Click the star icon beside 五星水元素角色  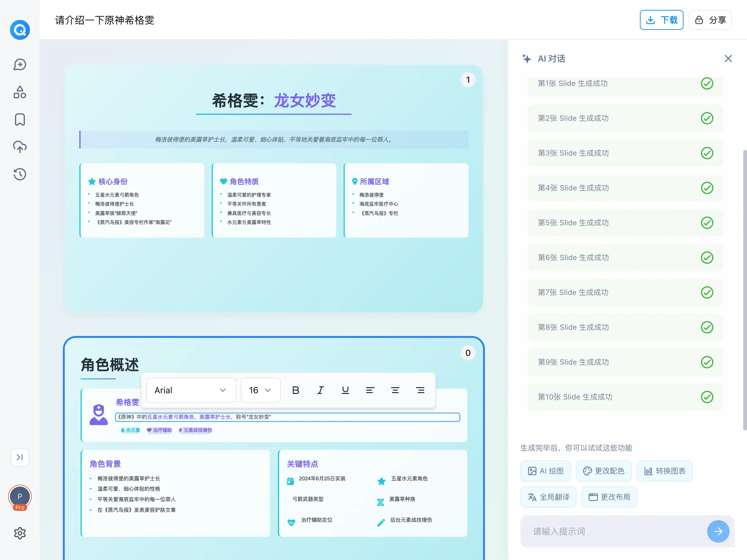click(x=381, y=481)
